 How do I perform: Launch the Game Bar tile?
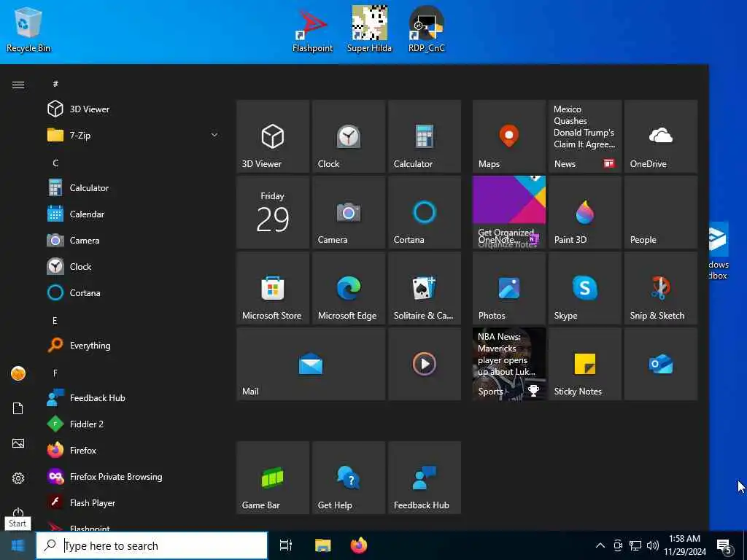[273, 478]
